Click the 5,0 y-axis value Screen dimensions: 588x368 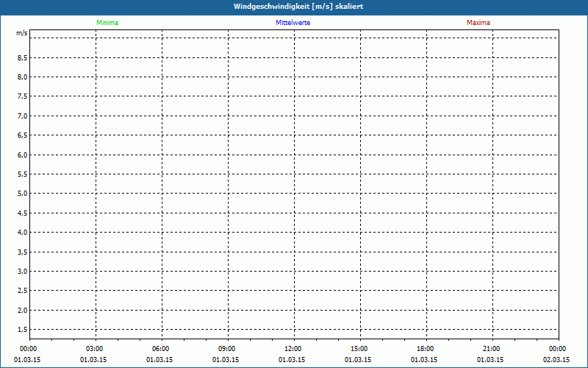[x=23, y=194]
